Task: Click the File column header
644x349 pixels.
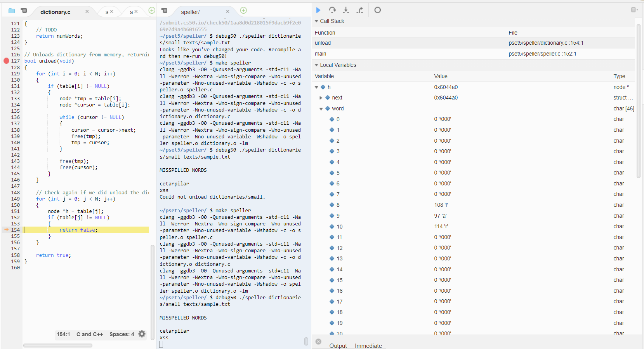Action: [x=513, y=33]
